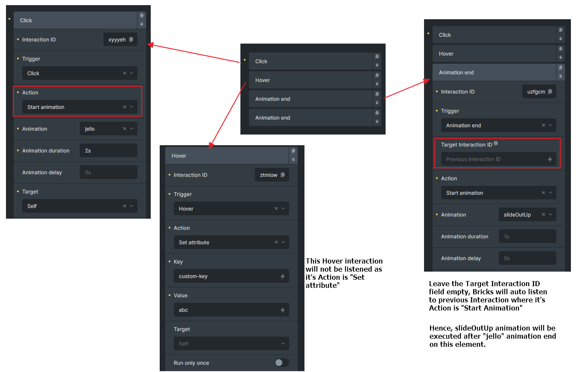588x372 pixels.
Task: Copy the ztmiow interaction ID
Action: pos(283,175)
